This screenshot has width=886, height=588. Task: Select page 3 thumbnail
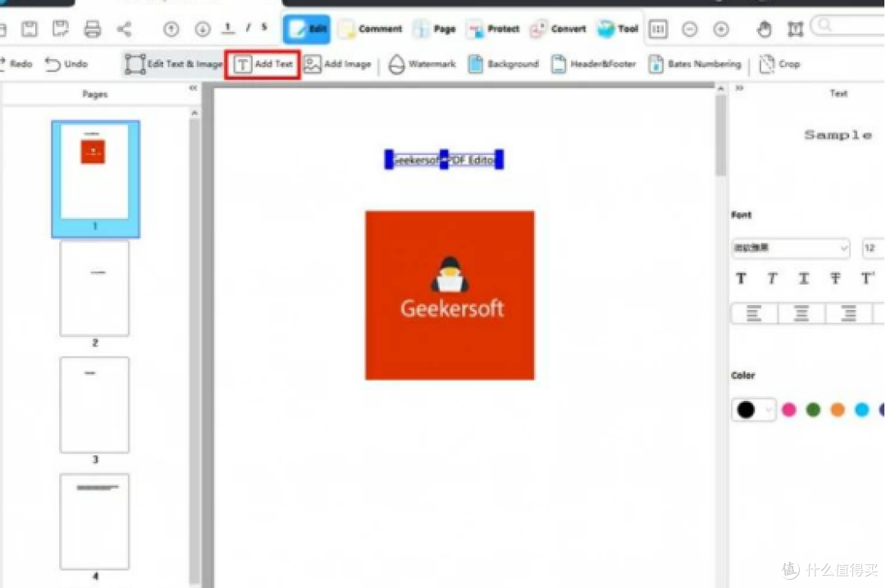pyautogui.click(x=94, y=404)
